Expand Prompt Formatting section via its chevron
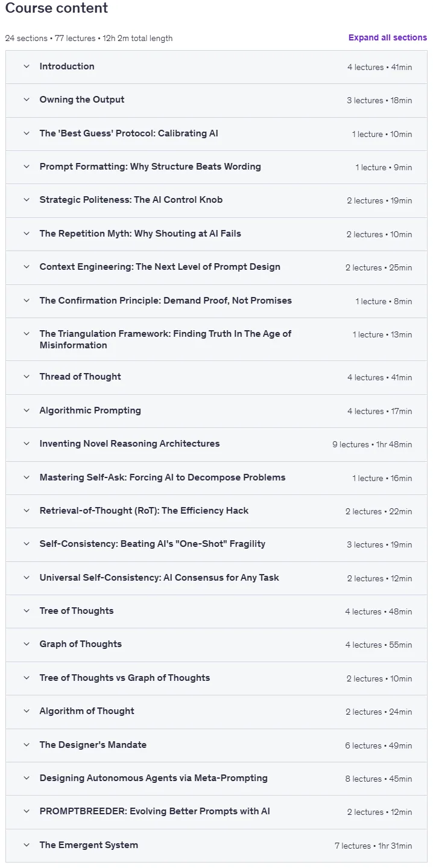The width and height of the screenshot is (433, 868). coord(27,167)
